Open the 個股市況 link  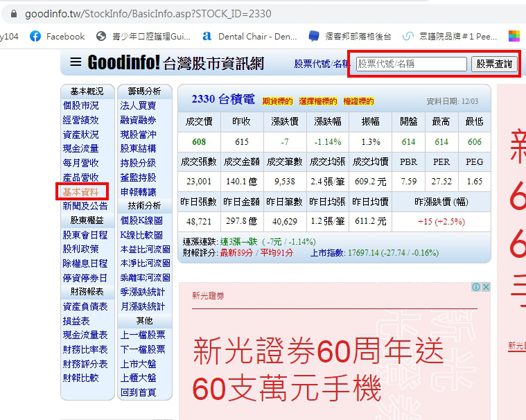click(80, 105)
